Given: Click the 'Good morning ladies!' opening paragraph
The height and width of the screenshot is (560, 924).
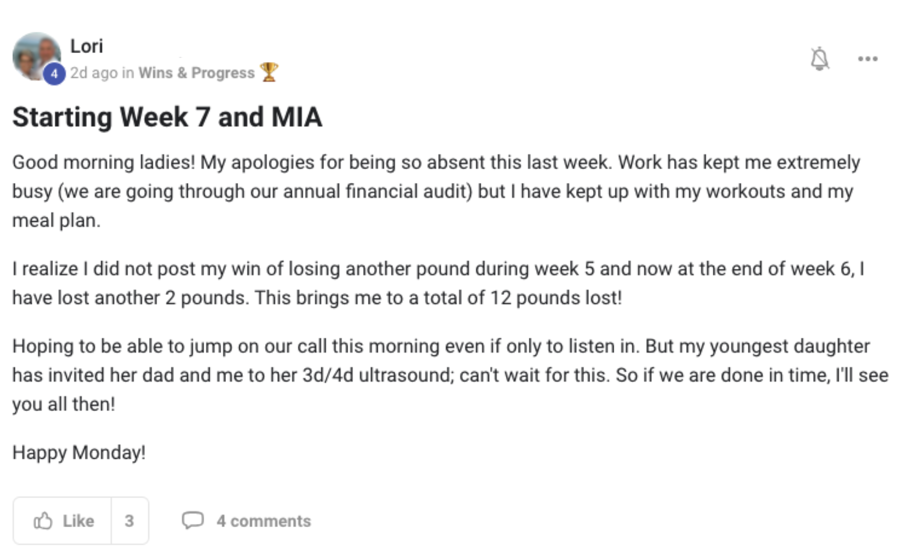Looking at the screenshot, I should [435, 191].
